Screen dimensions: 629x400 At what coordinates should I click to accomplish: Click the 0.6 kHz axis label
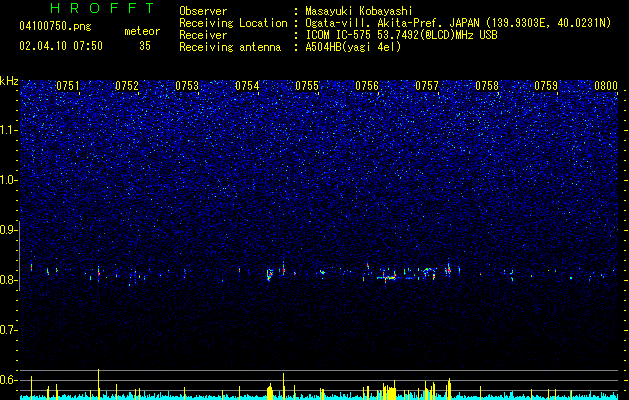tap(8, 380)
